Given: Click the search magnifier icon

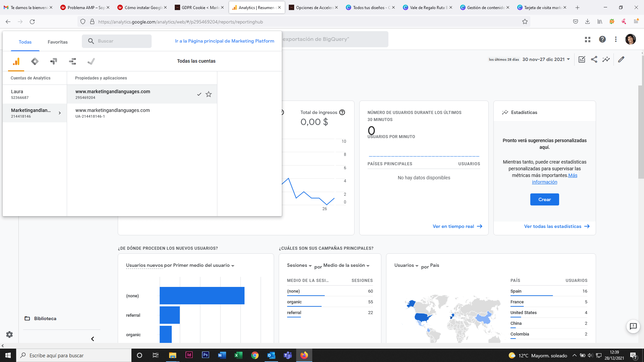Looking at the screenshot, I should click(x=91, y=41).
